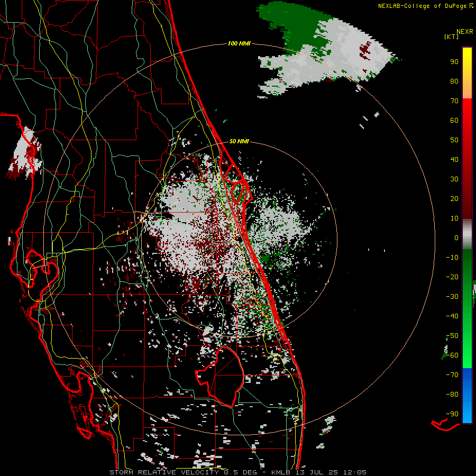
Task: Select the -40 value on velocity scale
Action: (452, 316)
